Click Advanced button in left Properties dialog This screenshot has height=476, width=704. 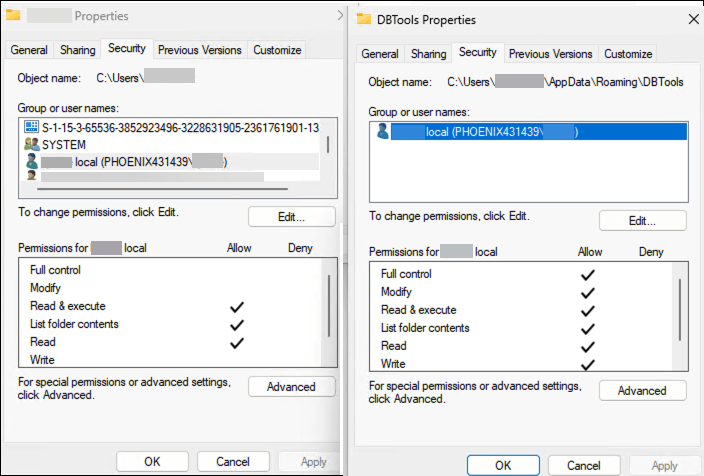click(291, 387)
